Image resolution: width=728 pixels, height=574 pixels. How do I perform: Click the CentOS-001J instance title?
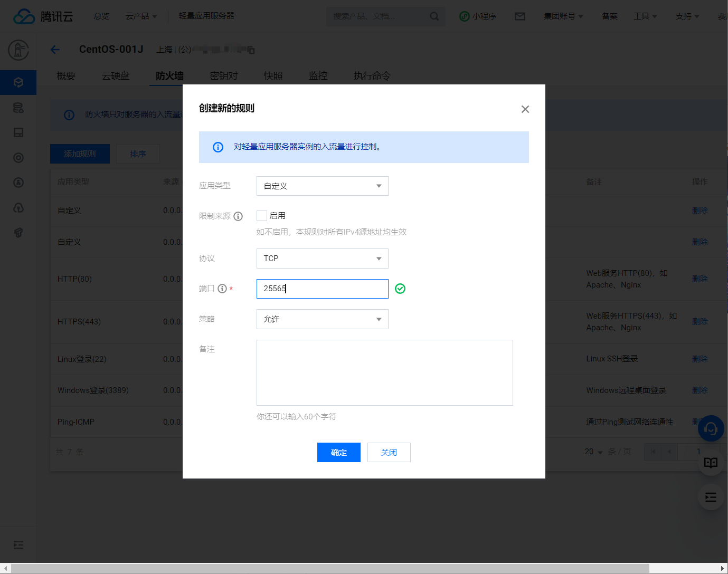coord(111,49)
